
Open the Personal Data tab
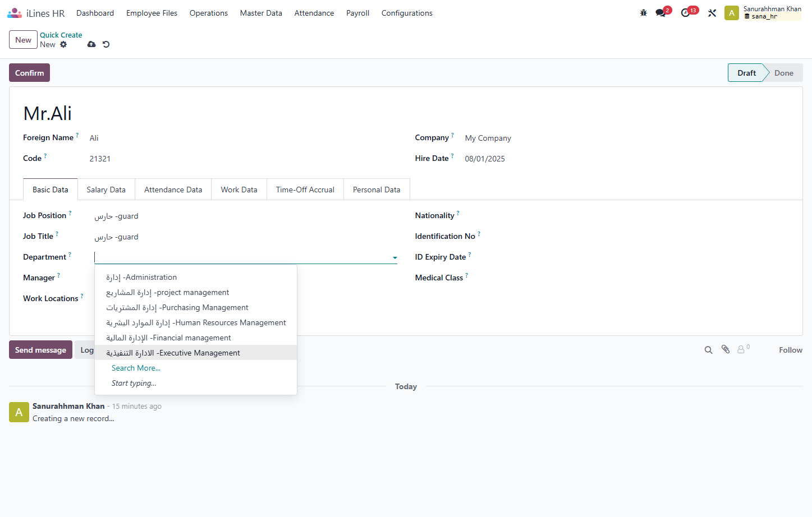click(x=377, y=190)
